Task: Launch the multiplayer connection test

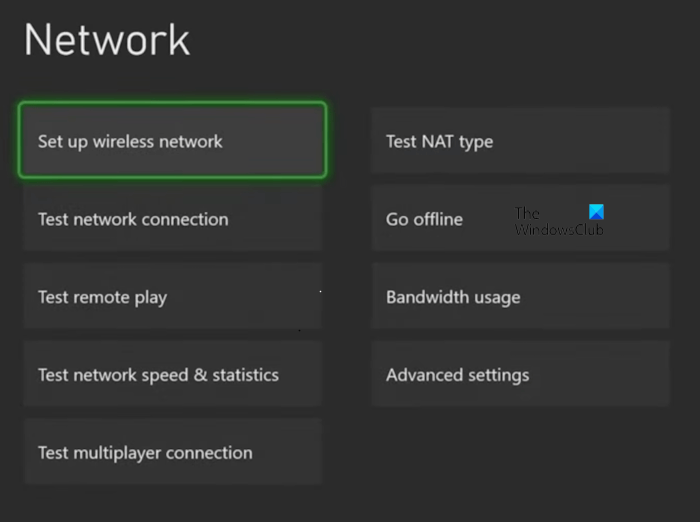Action: pyautogui.click(x=172, y=453)
